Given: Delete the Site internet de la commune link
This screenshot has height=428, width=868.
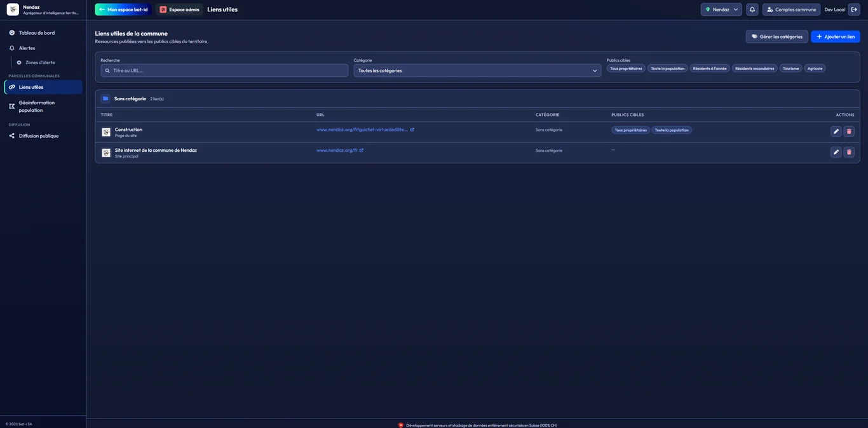Looking at the screenshot, I should coord(849,152).
